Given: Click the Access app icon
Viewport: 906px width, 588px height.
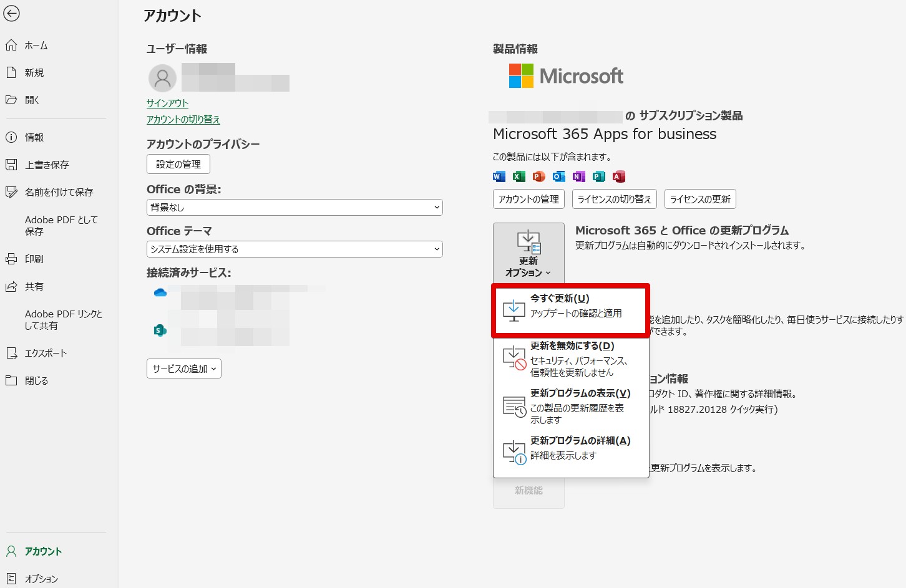Looking at the screenshot, I should point(618,176).
